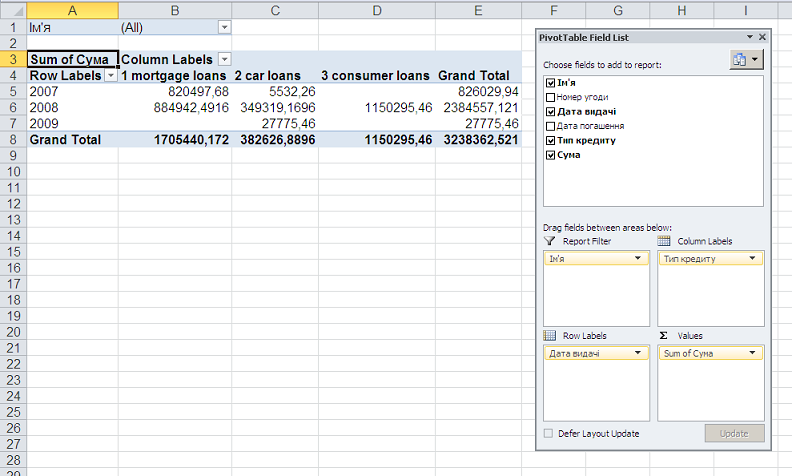Click the Update button

click(x=734, y=433)
